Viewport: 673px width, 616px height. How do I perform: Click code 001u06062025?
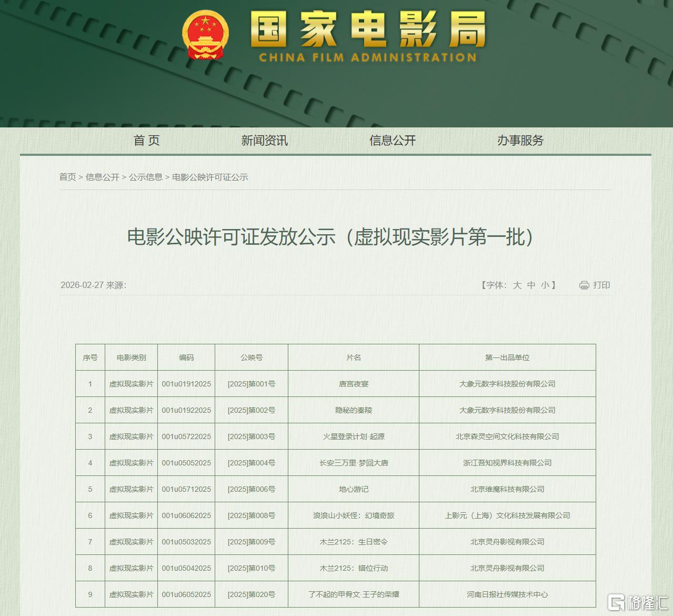pyautogui.click(x=186, y=515)
